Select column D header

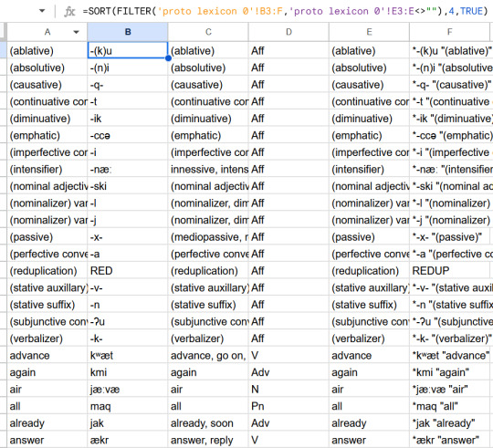(x=288, y=32)
